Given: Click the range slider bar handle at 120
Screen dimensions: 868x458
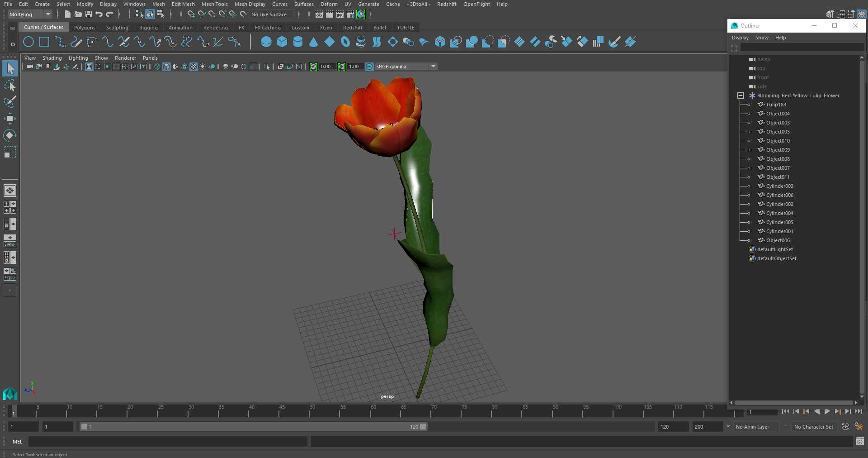Looking at the screenshot, I should [x=423, y=427].
